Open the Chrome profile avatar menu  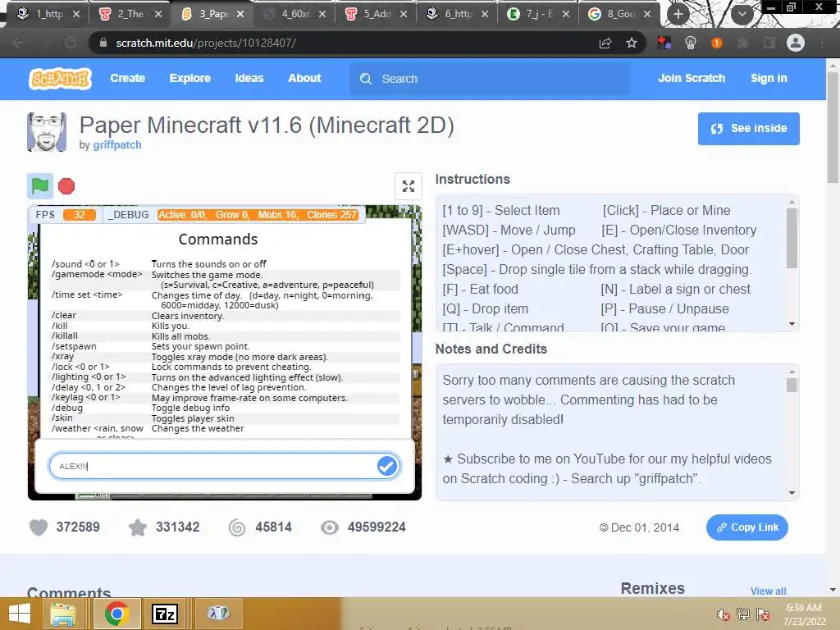[x=796, y=43]
